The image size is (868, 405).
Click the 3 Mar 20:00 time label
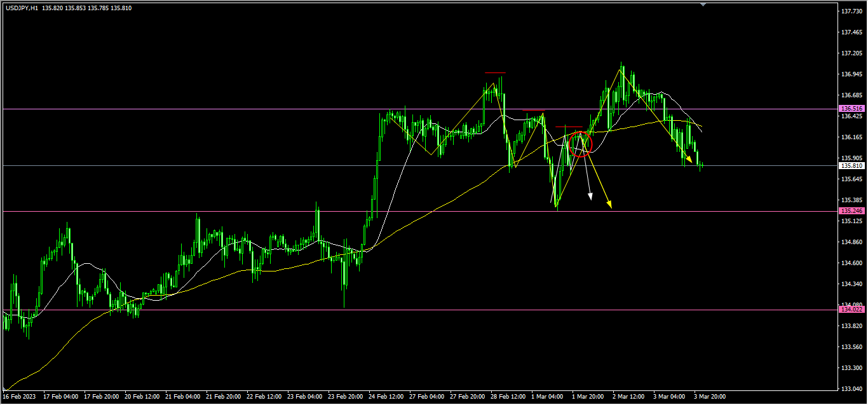point(710,396)
